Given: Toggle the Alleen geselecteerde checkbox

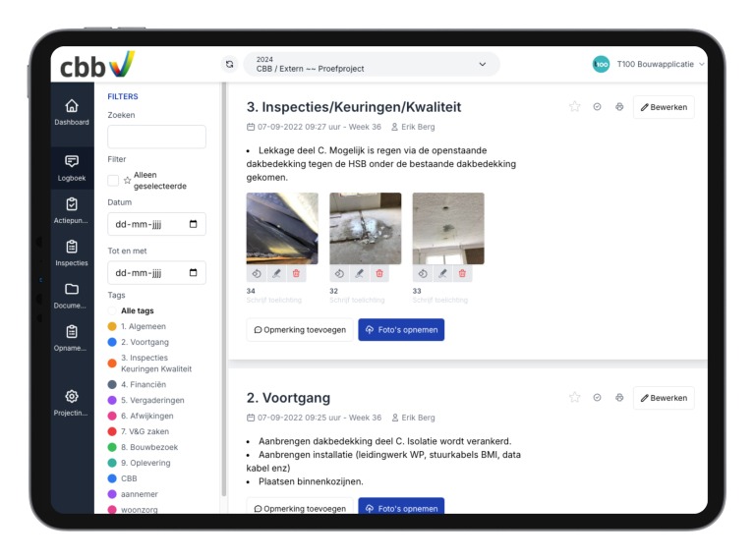Looking at the screenshot, I should pyautogui.click(x=113, y=181).
